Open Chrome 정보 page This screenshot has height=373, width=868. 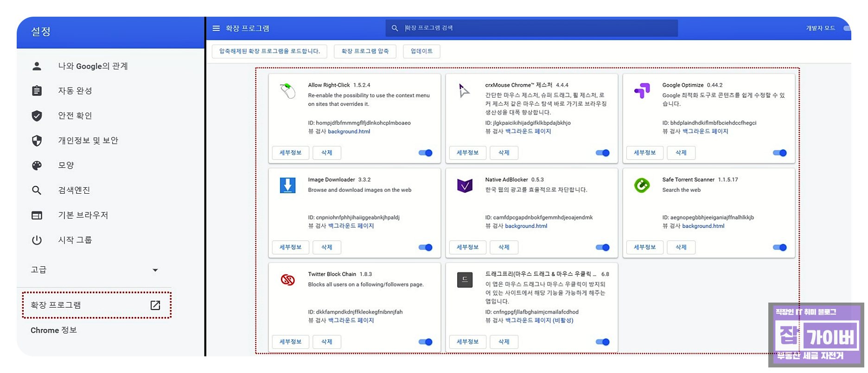54,330
